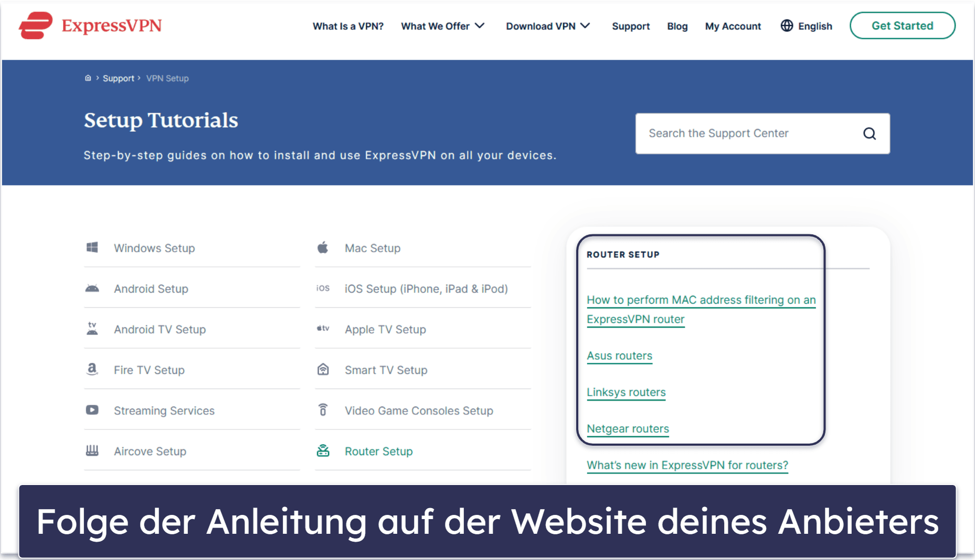Image resolution: width=975 pixels, height=560 pixels.
Task: Open Linksys routers link
Action: pyautogui.click(x=626, y=392)
